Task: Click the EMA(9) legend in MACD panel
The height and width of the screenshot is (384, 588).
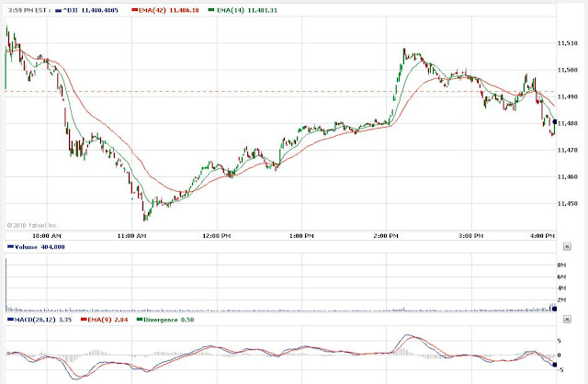Action: click(104, 320)
